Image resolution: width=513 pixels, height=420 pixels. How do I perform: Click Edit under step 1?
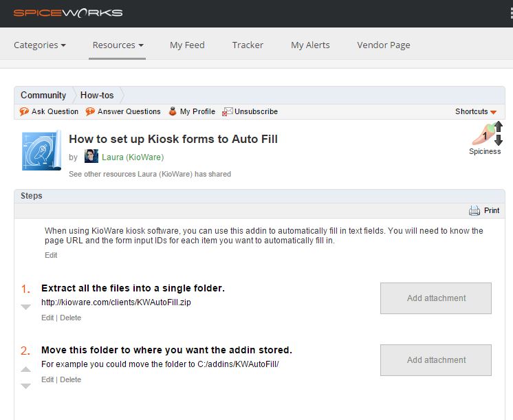pyautogui.click(x=47, y=318)
